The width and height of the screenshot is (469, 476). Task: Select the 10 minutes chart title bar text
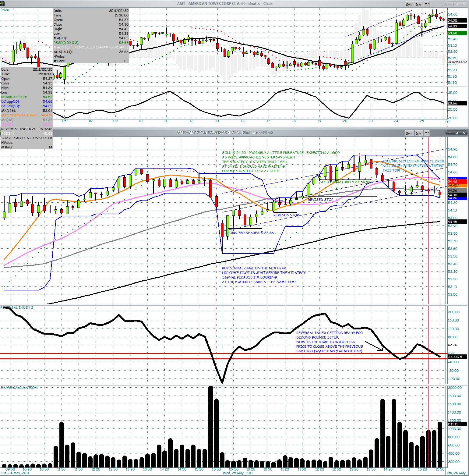point(225,133)
